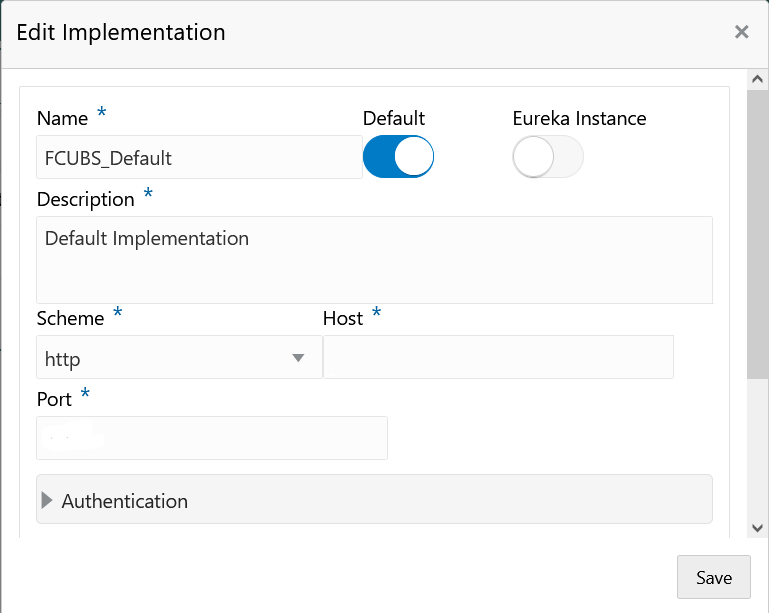Screen dimensions: 769x613
Task: Click the Host field label
Action: pyautogui.click(x=343, y=318)
